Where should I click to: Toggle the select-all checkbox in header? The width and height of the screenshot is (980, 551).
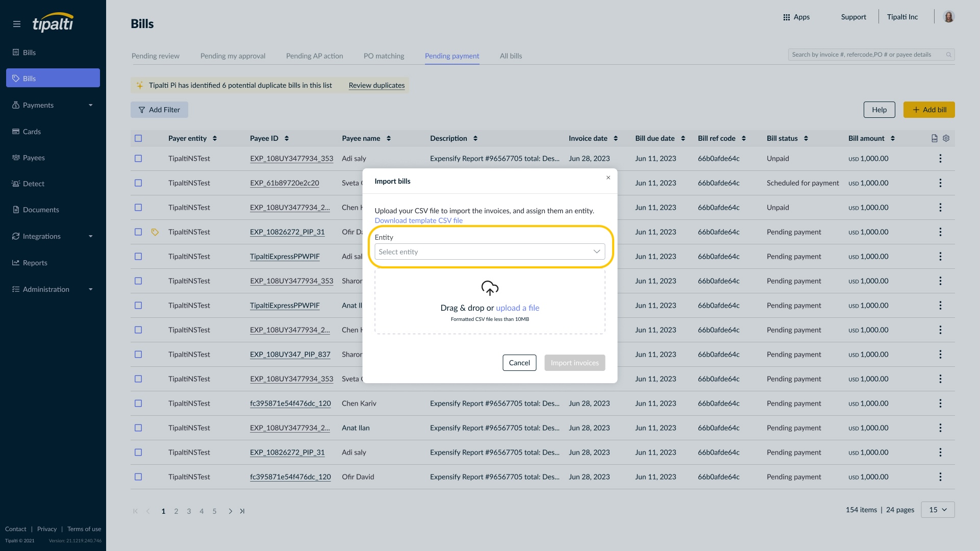pos(138,138)
